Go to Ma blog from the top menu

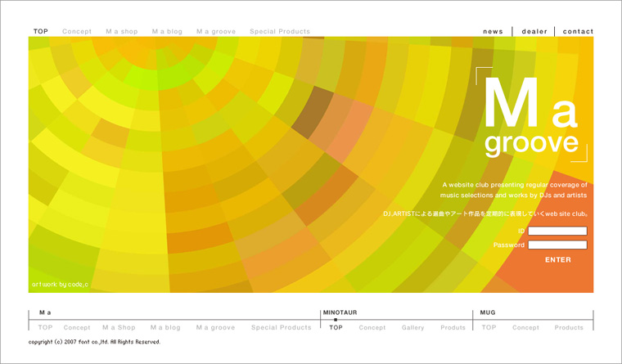pyautogui.click(x=167, y=32)
